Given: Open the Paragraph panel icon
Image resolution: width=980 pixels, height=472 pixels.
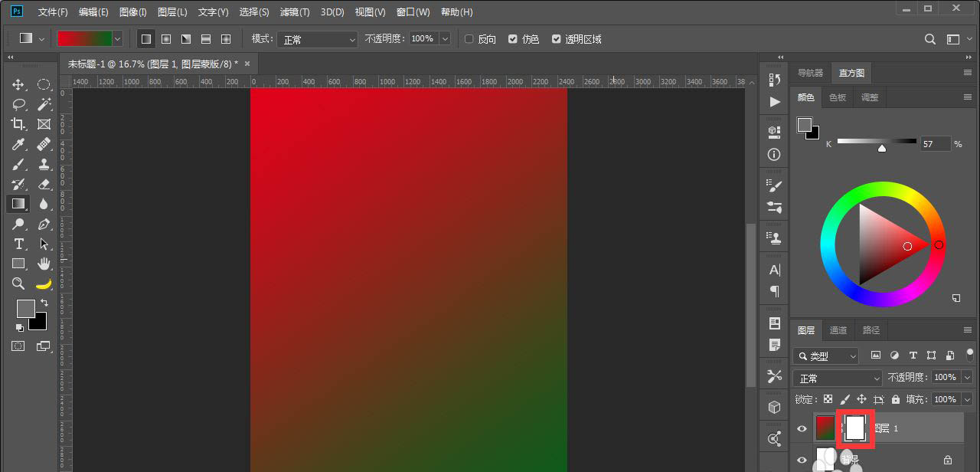Looking at the screenshot, I should pyautogui.click(x=774, y=291).
